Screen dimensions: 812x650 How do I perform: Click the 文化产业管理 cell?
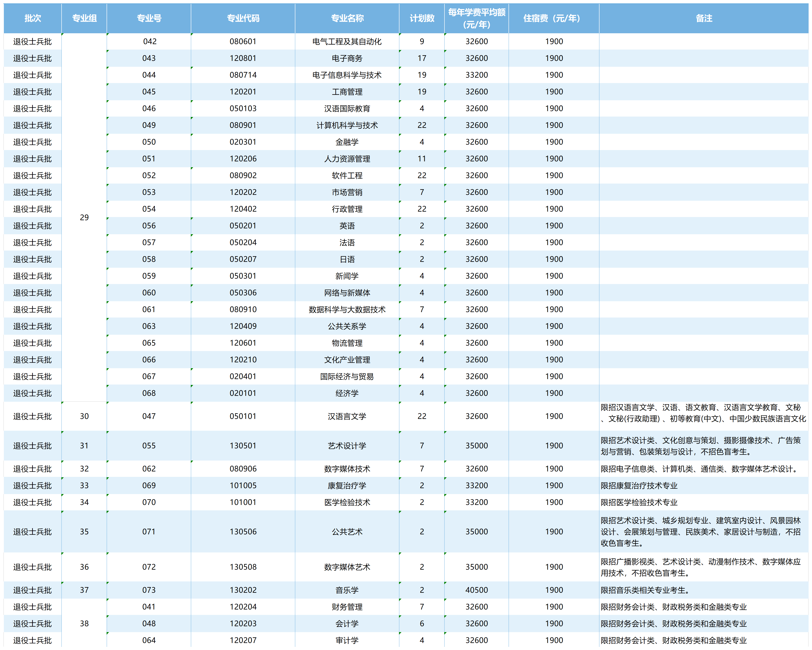347,360
